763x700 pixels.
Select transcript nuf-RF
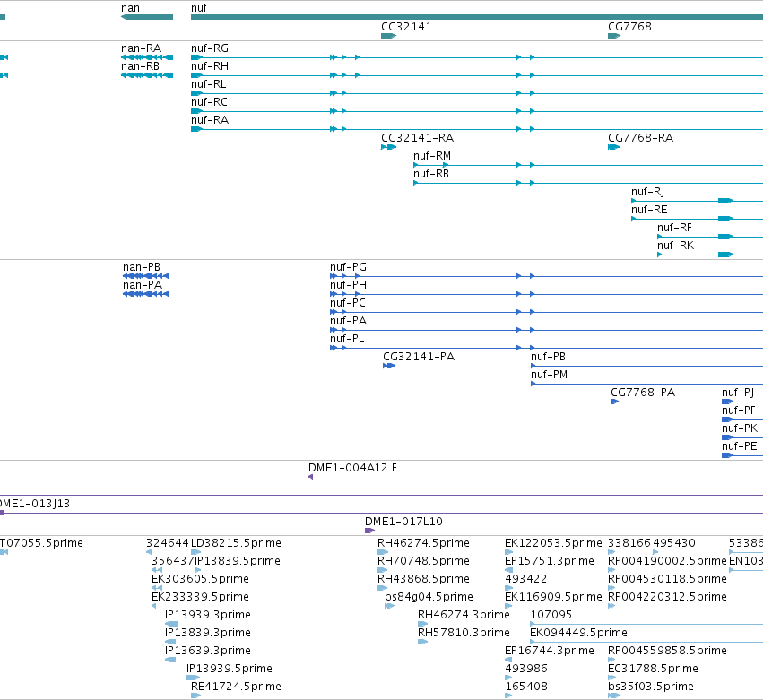[674, 229]
